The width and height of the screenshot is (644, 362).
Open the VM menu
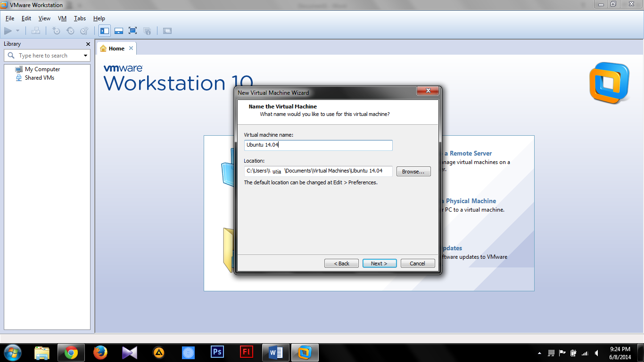point(62,18)
